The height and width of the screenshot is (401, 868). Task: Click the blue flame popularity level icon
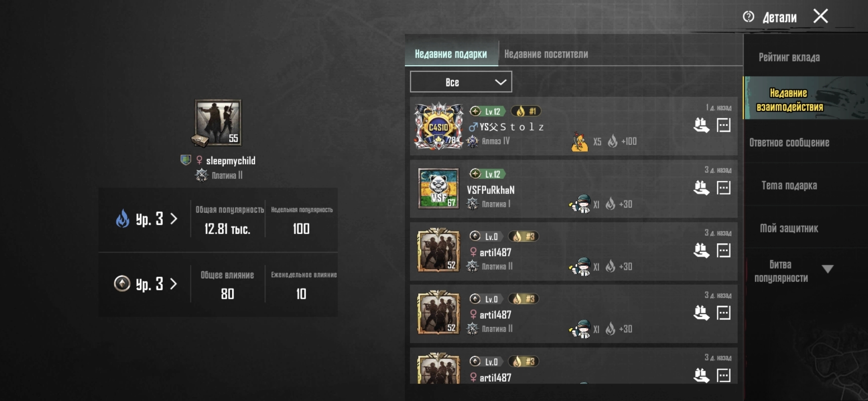coord(122,219)
